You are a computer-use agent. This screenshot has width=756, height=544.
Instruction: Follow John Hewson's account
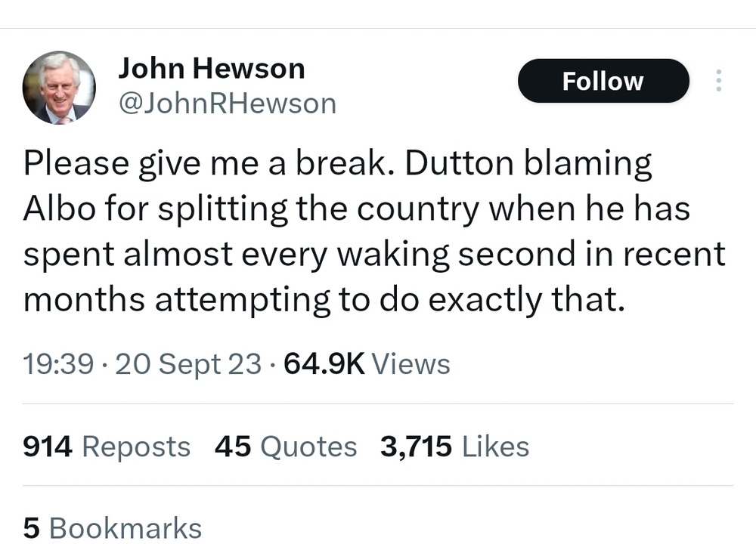[603, 81]
